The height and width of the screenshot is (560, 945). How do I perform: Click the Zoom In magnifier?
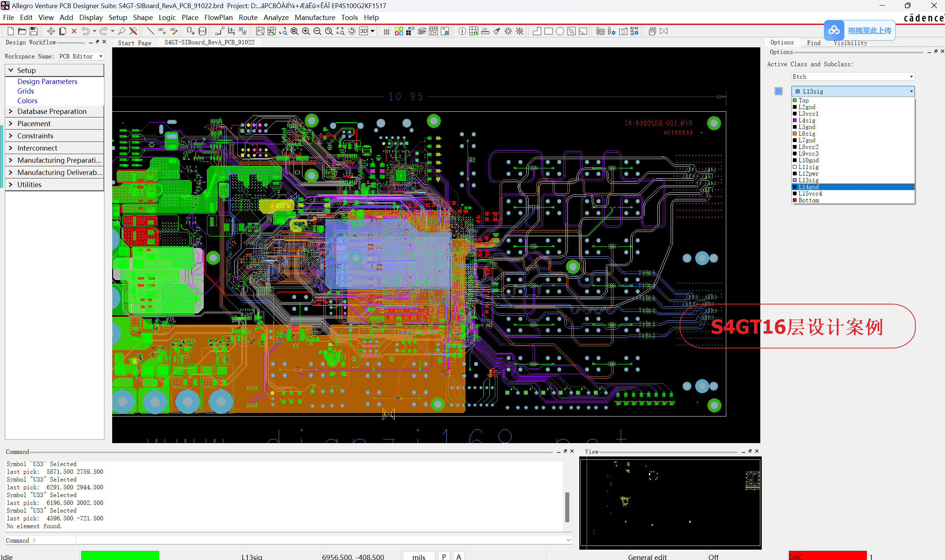[306, 31]
